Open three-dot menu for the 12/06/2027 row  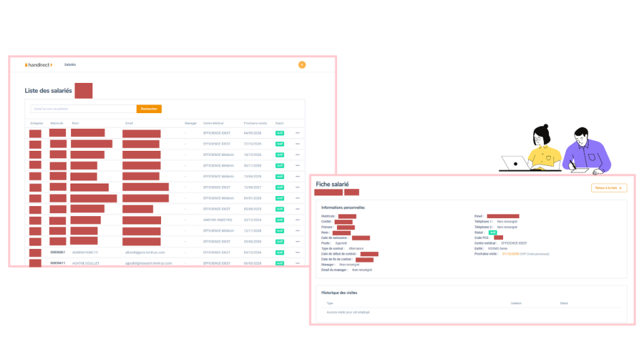click(x=297, y=187)
